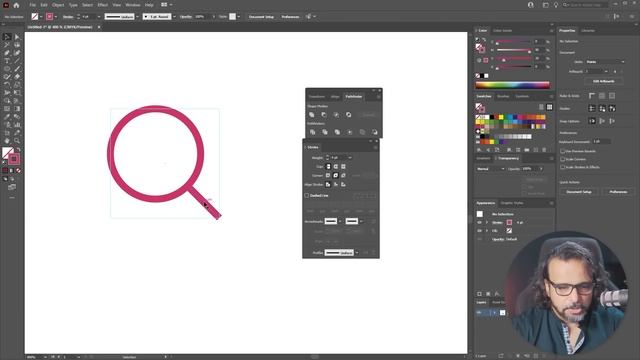Click Preferences in Quick Actions
The image size is (640, 360).
618,192
